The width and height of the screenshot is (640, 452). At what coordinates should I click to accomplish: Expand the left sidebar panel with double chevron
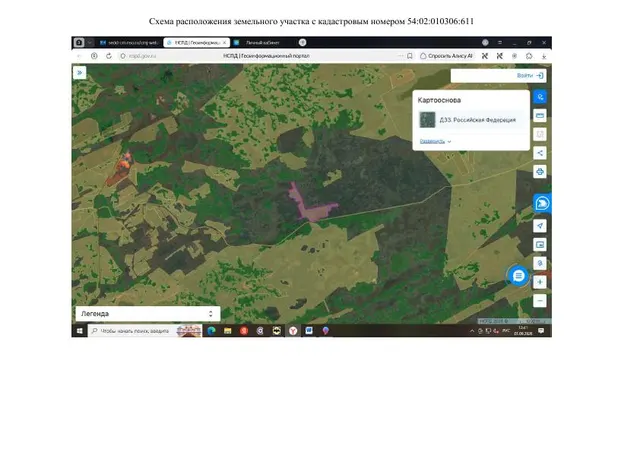pos(80,73)
